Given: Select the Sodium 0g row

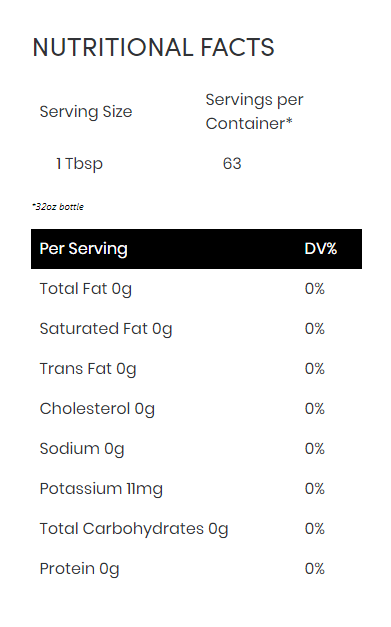Looking at the screenshot, I should pos(196,449).
